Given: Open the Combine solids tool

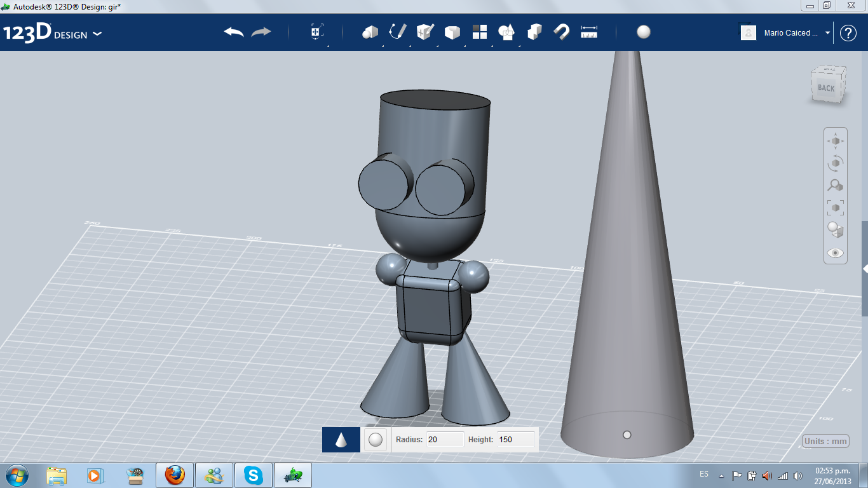Looking at the screenshot, I should [x=534, y=32].
